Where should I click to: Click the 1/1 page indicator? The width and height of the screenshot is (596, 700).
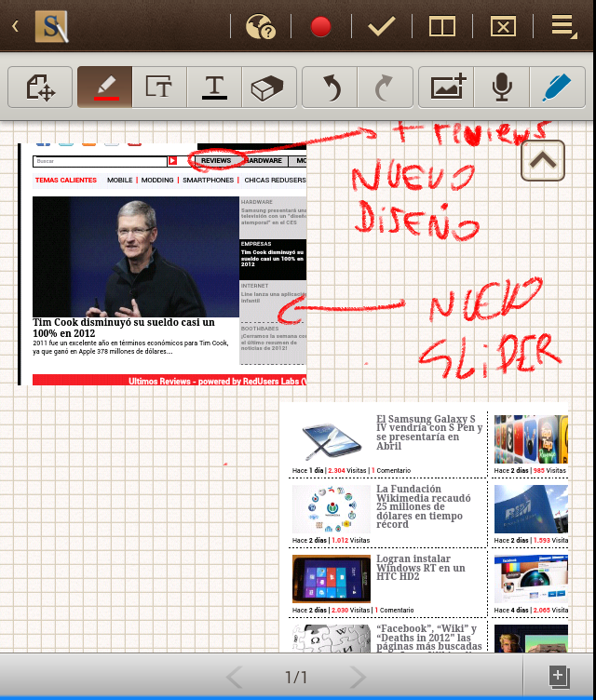tap(296, 678)
